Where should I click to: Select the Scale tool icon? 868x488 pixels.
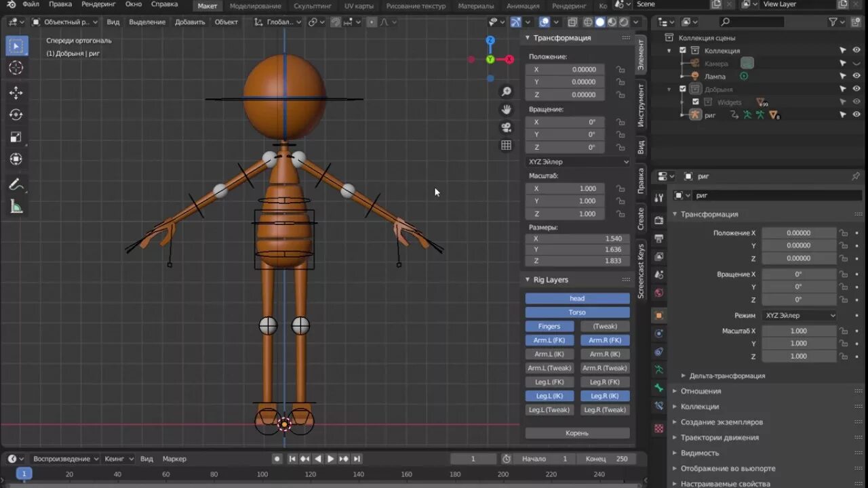[x=16, y=137]
